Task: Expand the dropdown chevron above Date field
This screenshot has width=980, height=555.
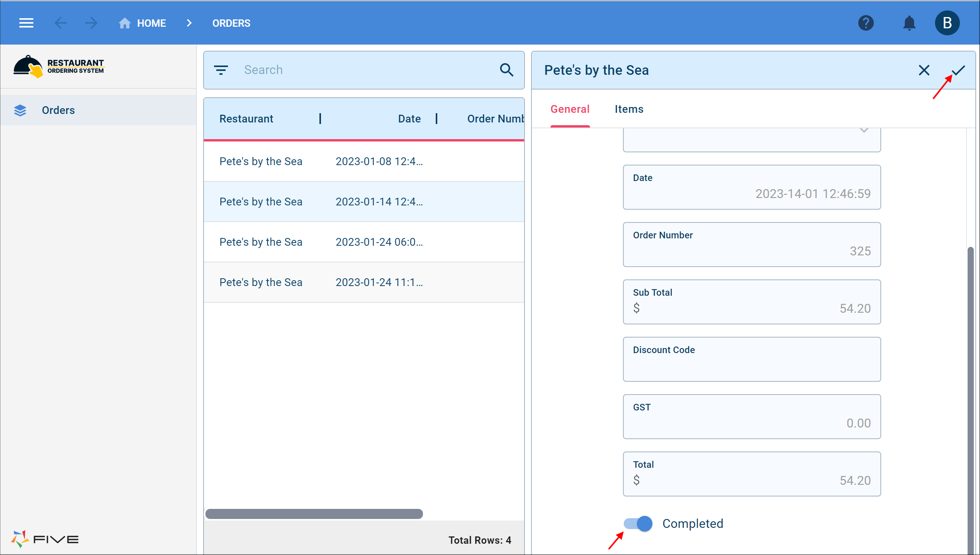Action: [864, 131]
